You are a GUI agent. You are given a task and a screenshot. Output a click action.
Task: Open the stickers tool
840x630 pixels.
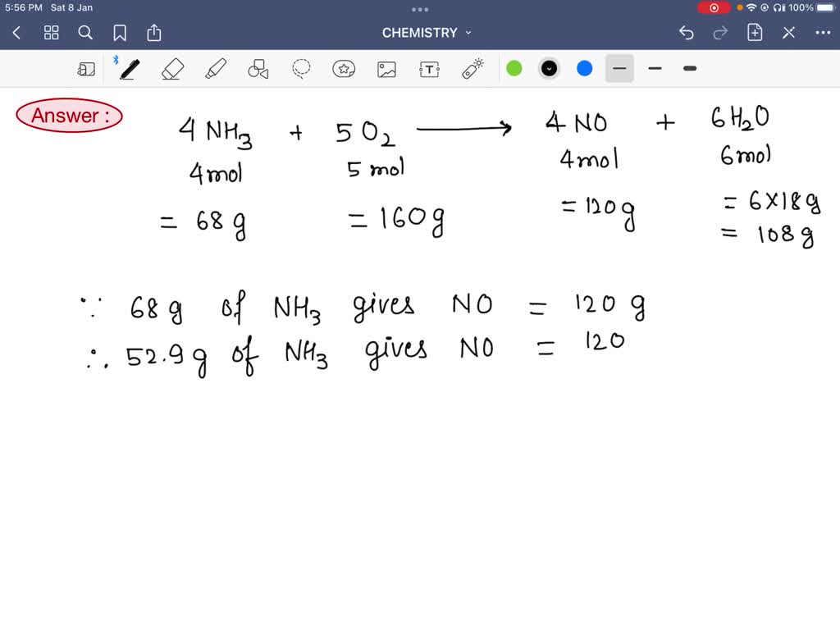(344, 69)
